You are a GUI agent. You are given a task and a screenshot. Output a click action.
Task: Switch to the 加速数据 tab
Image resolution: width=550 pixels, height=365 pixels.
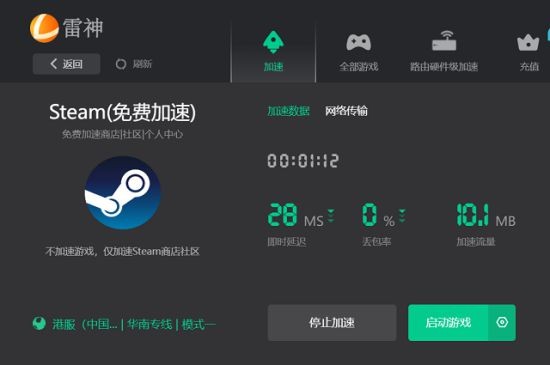coord(288,111)
